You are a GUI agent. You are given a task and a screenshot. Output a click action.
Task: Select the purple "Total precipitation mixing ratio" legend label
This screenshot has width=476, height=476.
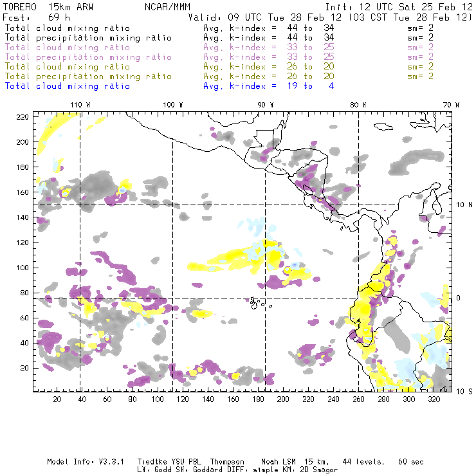pyautogui.click(x=88, y=57)
